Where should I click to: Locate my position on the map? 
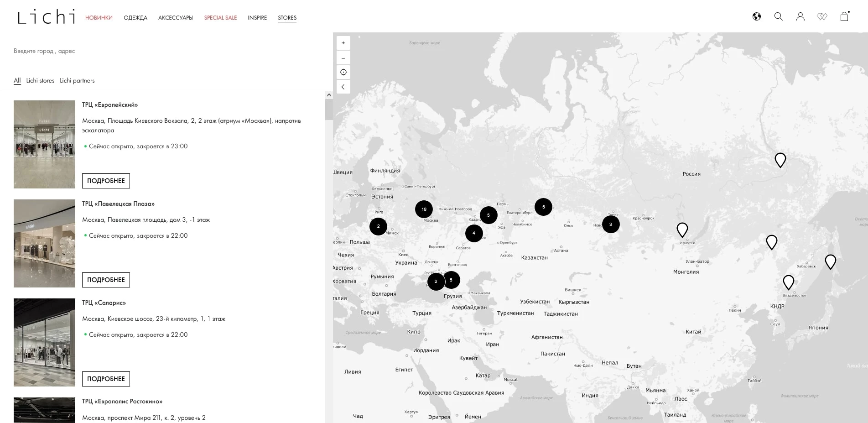tap(343, 72)
